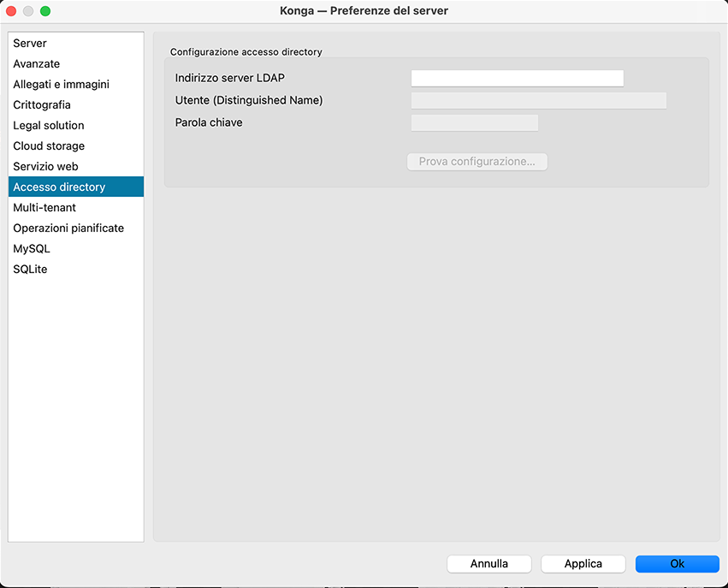Select MySQL in the sidebar list
The width and height of the screenshot is (728, 588).
tap(32, 249)
